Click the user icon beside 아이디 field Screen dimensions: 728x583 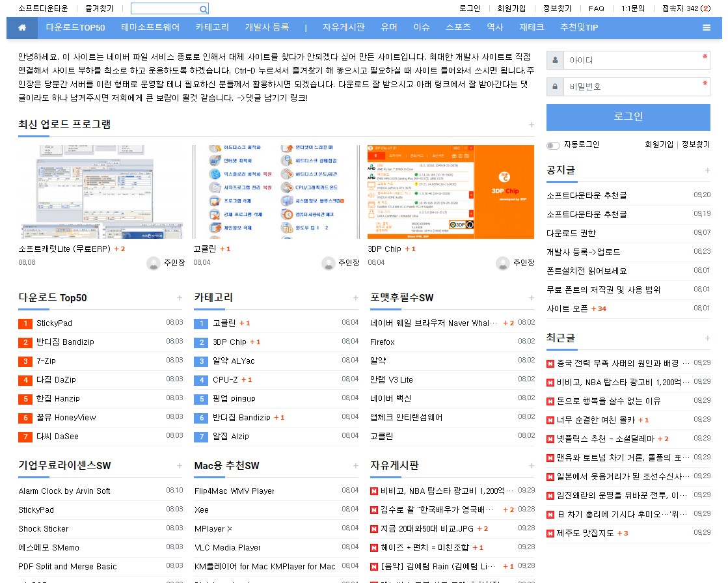pos(556,61)
